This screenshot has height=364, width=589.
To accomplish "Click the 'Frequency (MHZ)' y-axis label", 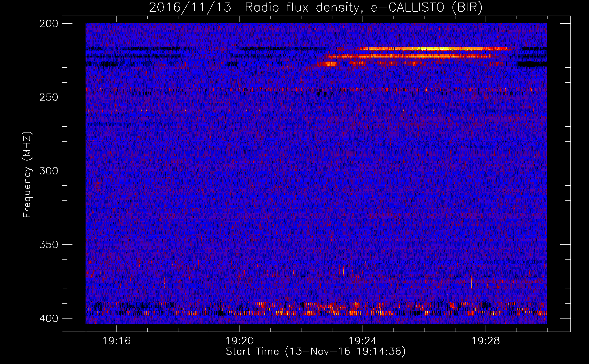I will [27, 174].
